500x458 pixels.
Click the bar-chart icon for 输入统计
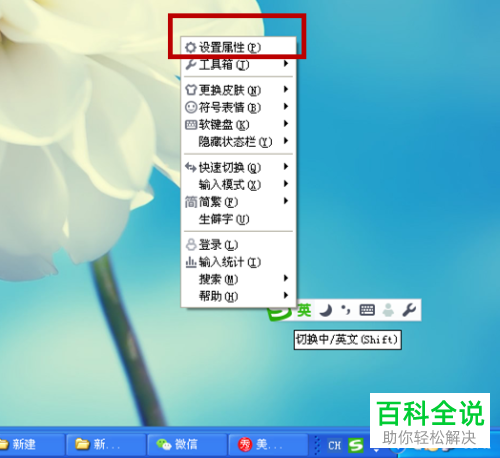click(191, 262)
